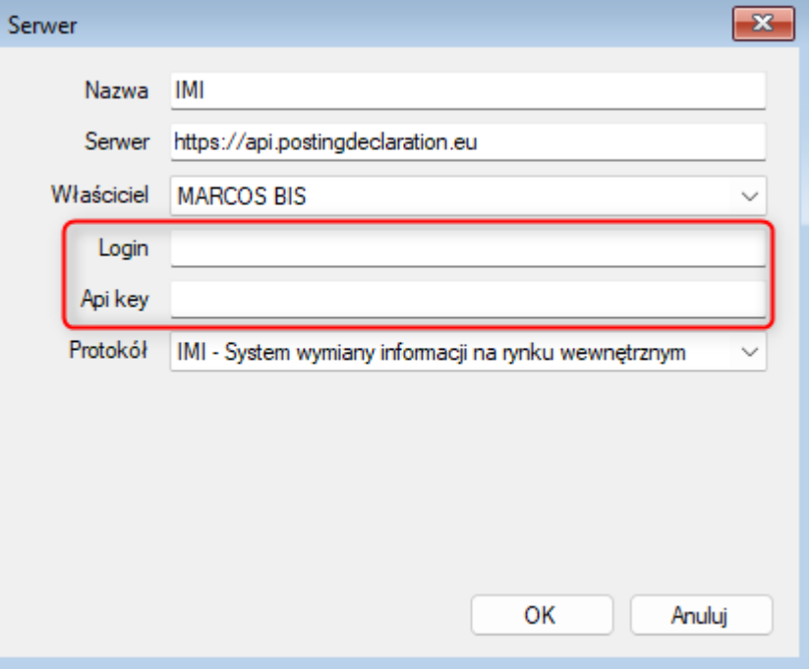812x669 pixels.
Task: Click the Serwer field label
Action: tap(117, 141)
